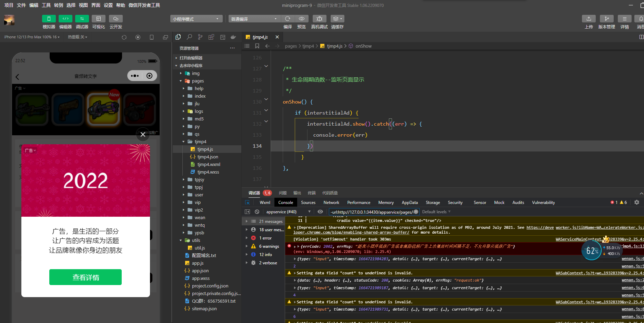
Task: Switch to the Network tab
Action: (x=331, y=203)
